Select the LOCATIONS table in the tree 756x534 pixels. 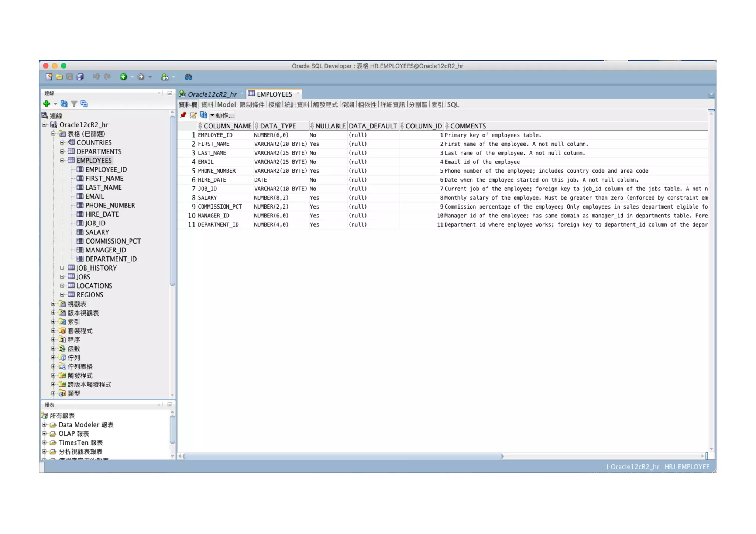[x=94, y=286]
